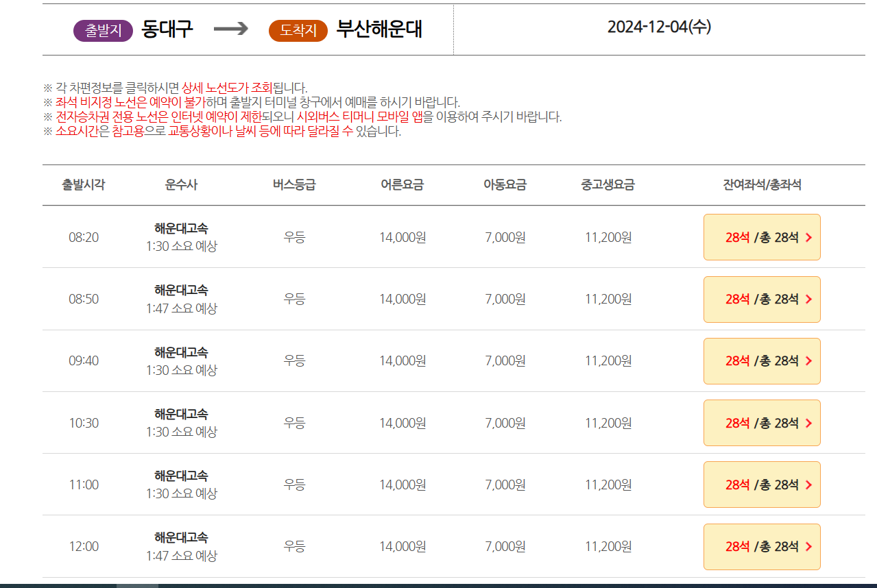
Task: Click the 10:30 departure time
Action: click(x=84, y=423)
